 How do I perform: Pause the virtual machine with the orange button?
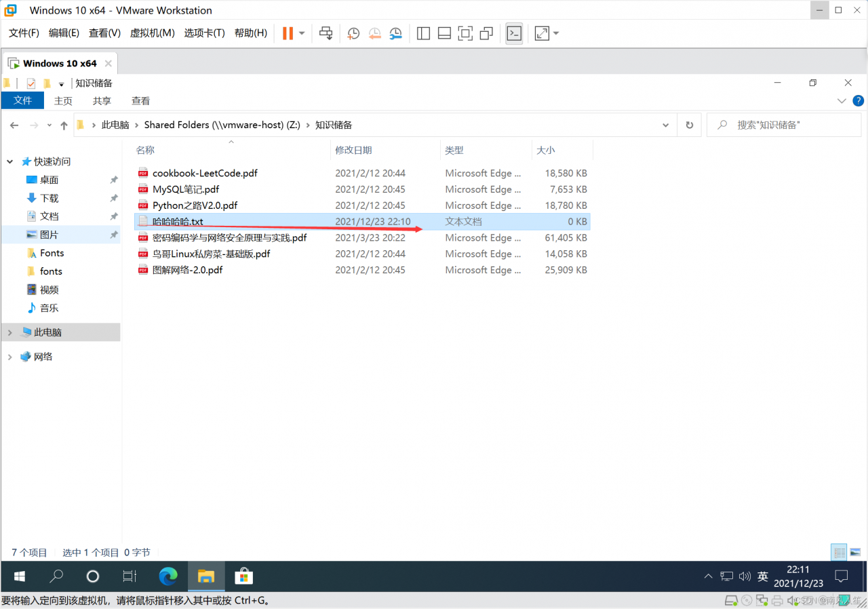[288, 33]
